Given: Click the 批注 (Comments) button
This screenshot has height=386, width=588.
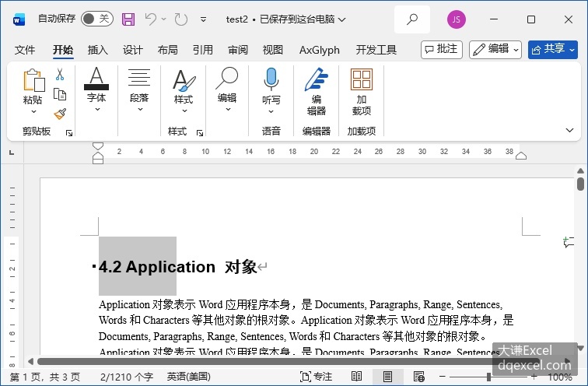Looking at the screenshot, I should pyautogui.click(x=441, y=50).
